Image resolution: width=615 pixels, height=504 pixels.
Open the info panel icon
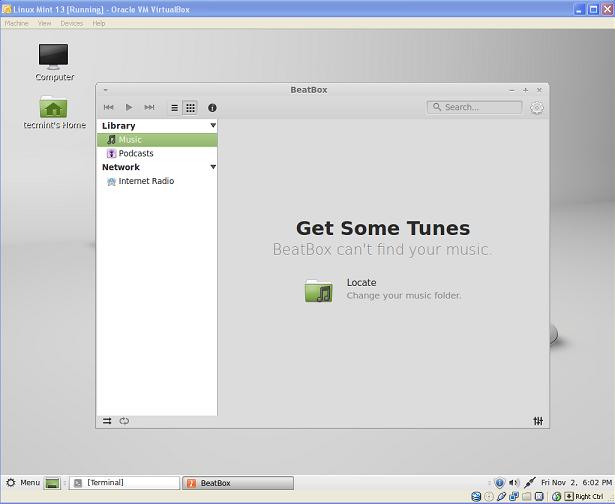[x=212, y=107]
